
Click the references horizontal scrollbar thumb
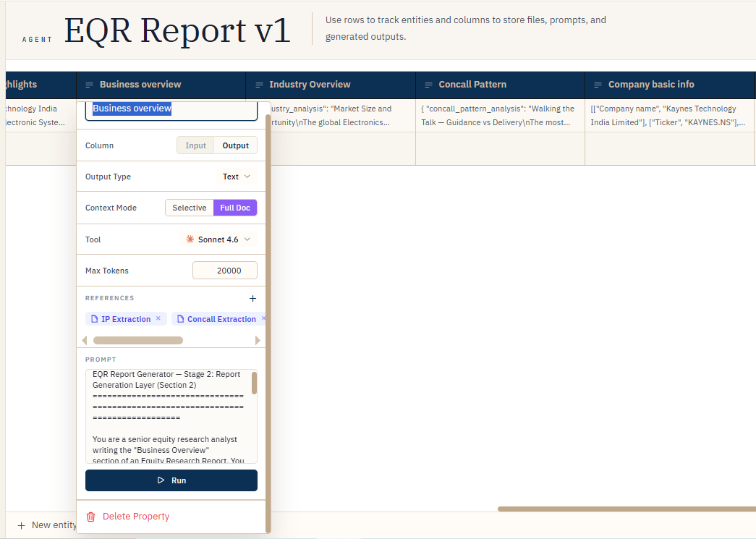[138, 340]
